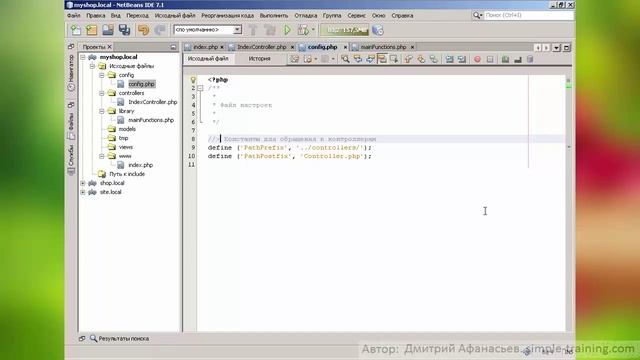Open the Debug Project dropdown arrow
640x360 pixels.
click(x=313, y=30)
